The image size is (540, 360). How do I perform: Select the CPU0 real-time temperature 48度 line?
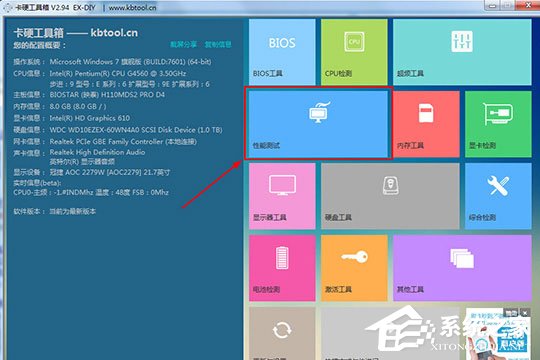[91, 192]
